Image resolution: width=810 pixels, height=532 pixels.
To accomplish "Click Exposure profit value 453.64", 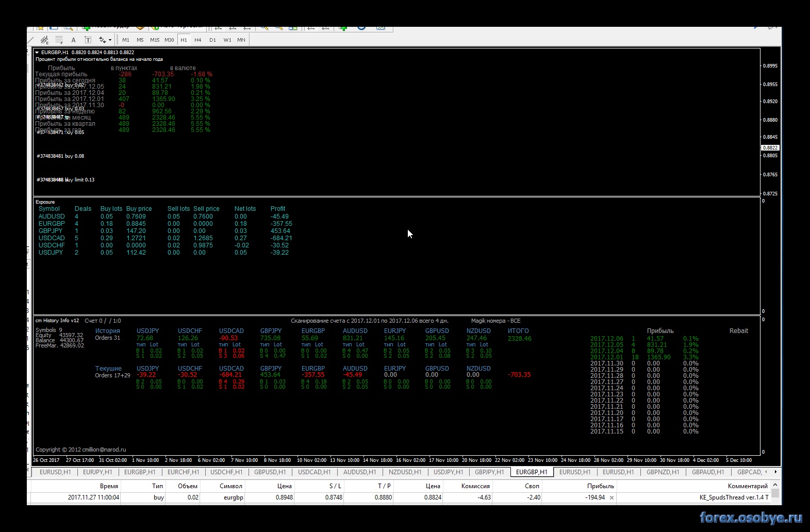I will pos(280,231).
